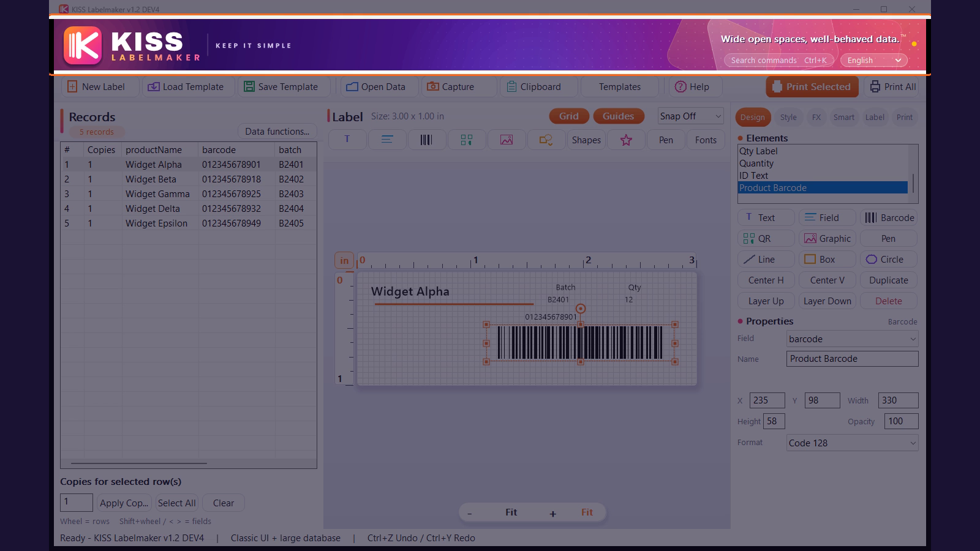Open the English language dropdown

tap(874, 60)
